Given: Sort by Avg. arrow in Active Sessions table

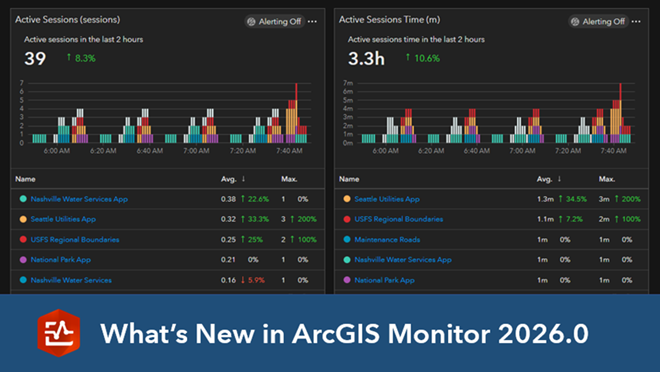Looking at the screenshot, I should click(243, 179).
